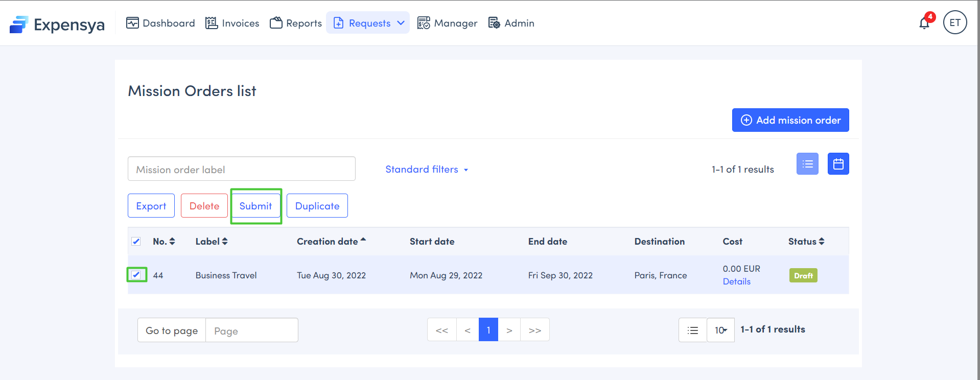Submit the selected mission order
Image resolution: width=980 pixels, height=380 pixels.
[255, 206]
